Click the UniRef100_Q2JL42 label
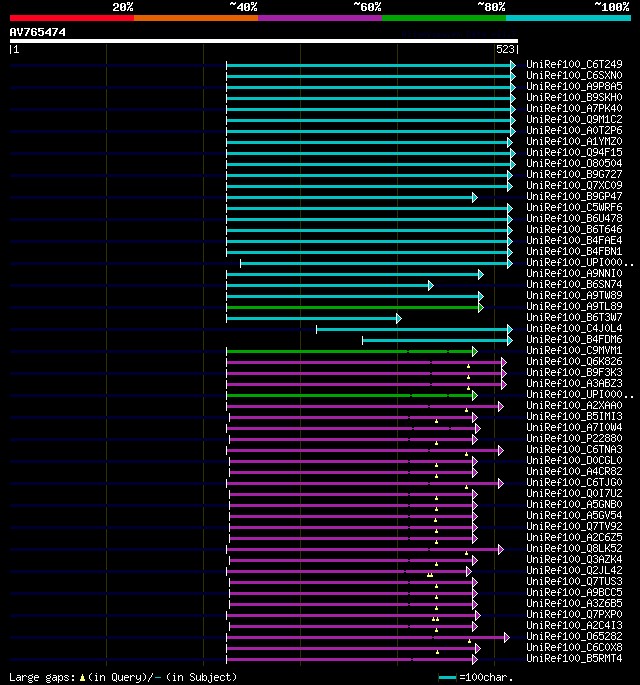This screenshot has width=640, height=685. [574, 570]
